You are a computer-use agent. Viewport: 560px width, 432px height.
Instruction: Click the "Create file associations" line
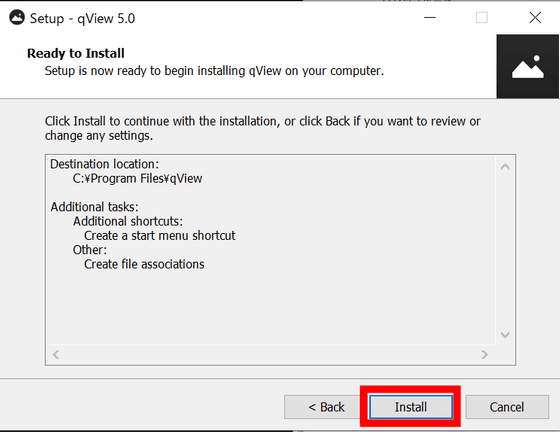tap(144, 264)
